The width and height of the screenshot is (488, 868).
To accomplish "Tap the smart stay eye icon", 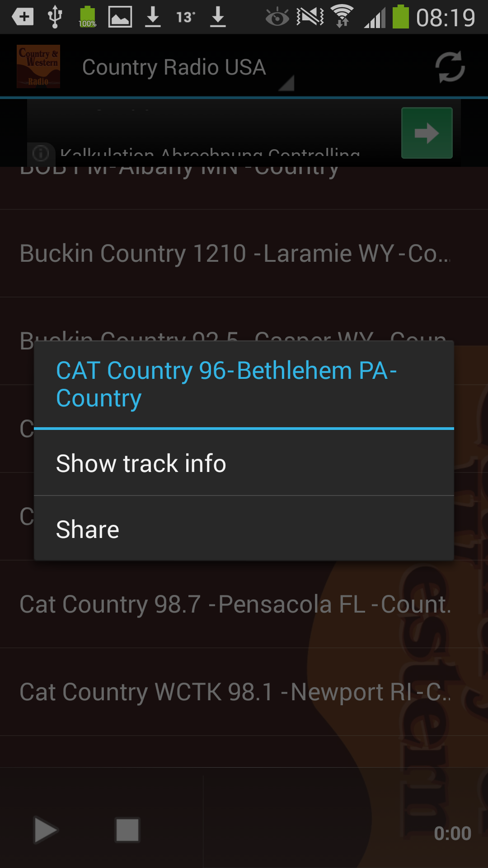I will click(277, 18).
